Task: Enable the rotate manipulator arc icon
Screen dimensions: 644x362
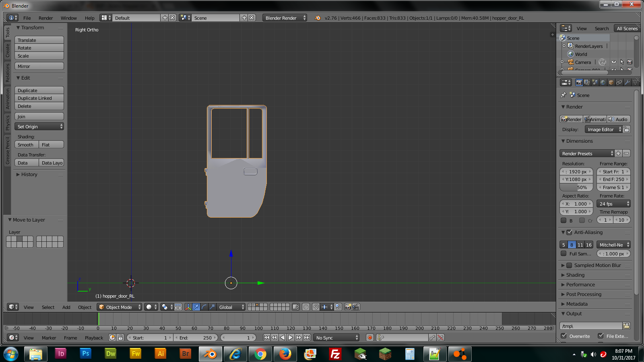Action: [x=204, y=307]
